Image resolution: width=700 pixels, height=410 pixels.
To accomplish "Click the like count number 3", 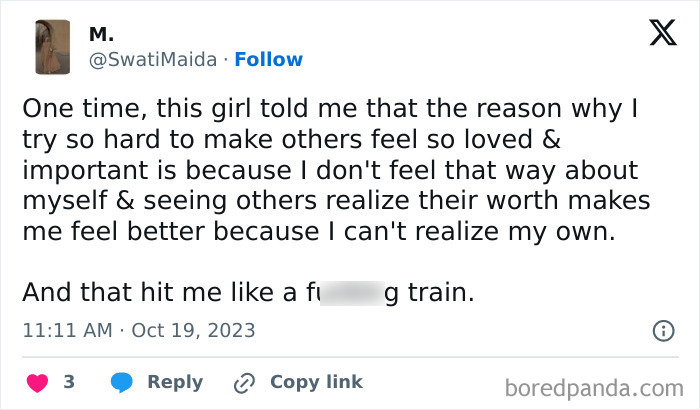I will (69, 382).
